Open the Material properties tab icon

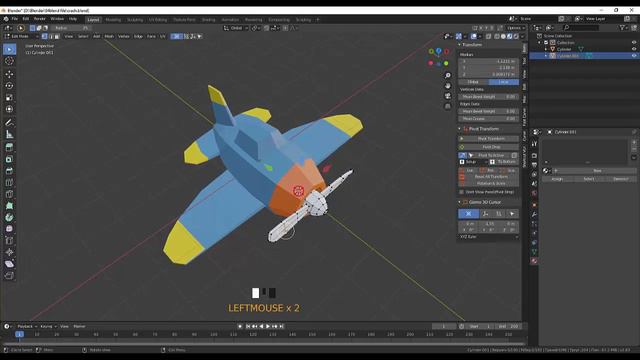[x=534, y=261]
